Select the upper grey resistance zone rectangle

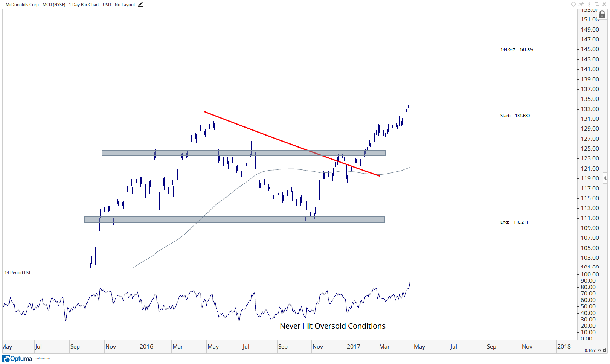pyautogui.click(x=244, y=153)
